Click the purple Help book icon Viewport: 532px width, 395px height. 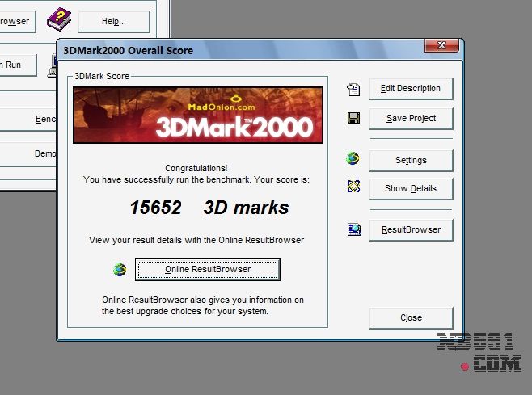pos(59,19)
